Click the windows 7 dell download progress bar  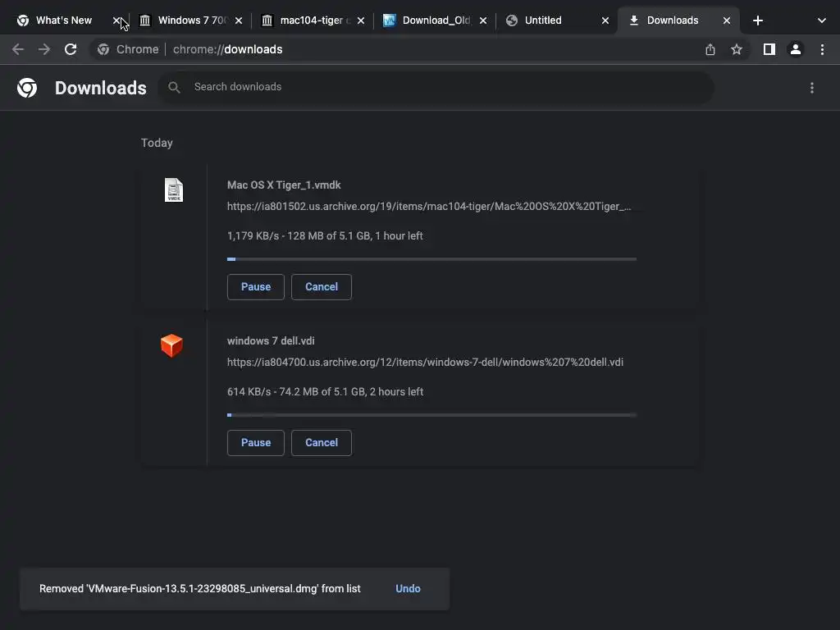coord(431,415)
